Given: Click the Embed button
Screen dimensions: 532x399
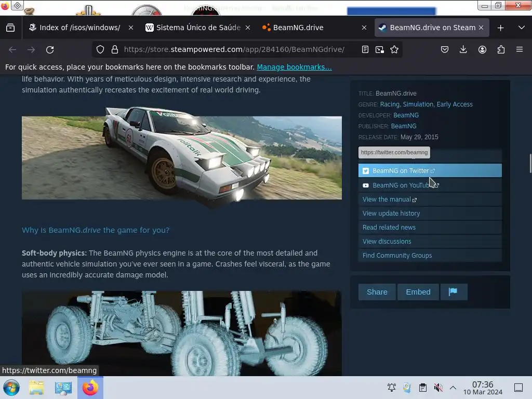Looking at the screenshot, I should point(418,292).
